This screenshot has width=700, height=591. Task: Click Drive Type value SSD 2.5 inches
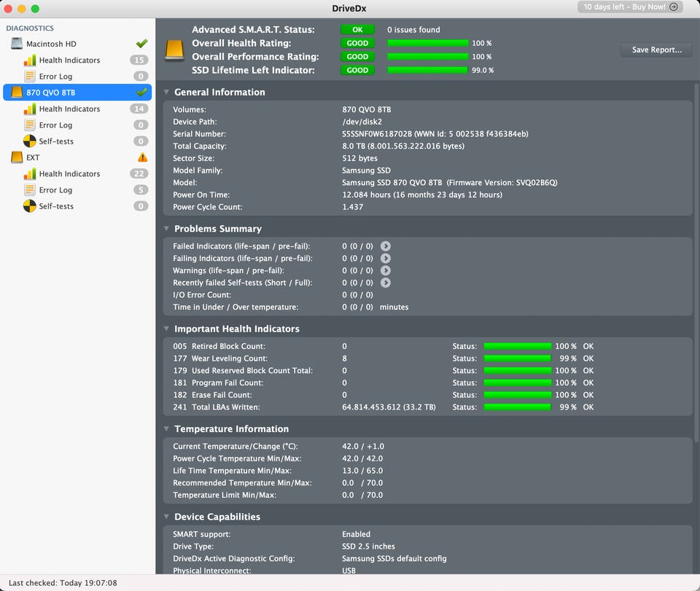[x=368, y=547]
